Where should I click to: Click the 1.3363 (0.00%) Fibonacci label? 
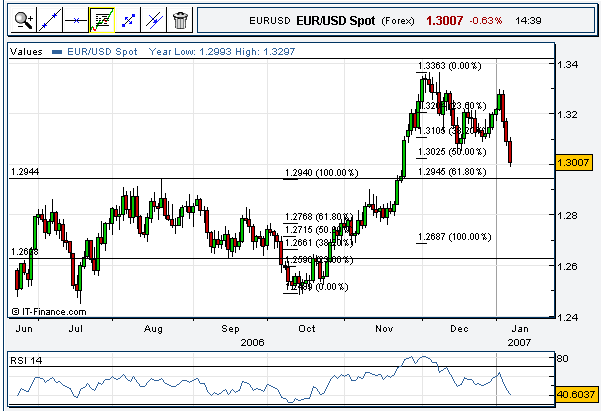pos(449,65)
